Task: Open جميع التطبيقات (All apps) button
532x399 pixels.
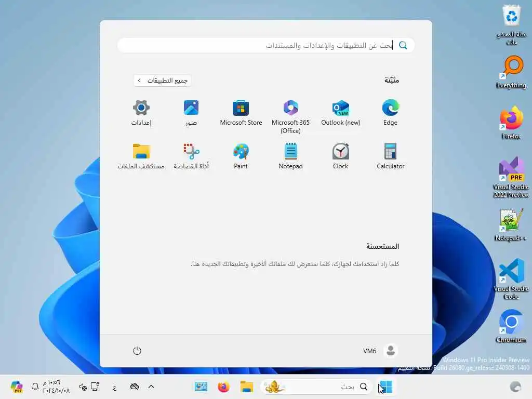Action: tap(163, 81)
